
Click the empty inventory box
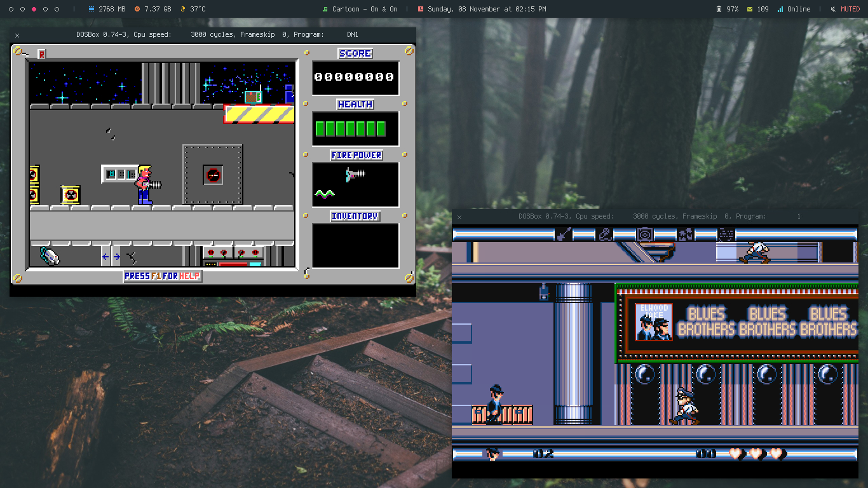[x=355, y=245]
